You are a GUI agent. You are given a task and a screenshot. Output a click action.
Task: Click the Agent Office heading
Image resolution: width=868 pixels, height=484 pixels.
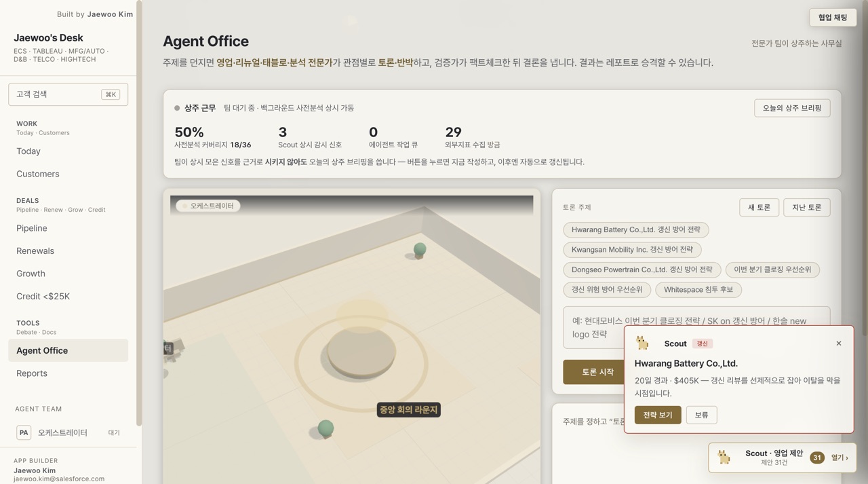point(205,41)
